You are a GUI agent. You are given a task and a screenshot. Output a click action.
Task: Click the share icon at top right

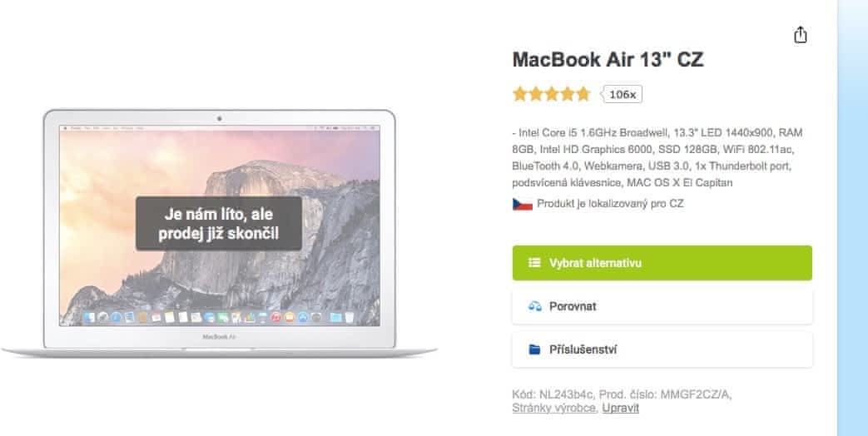(800, 35)
